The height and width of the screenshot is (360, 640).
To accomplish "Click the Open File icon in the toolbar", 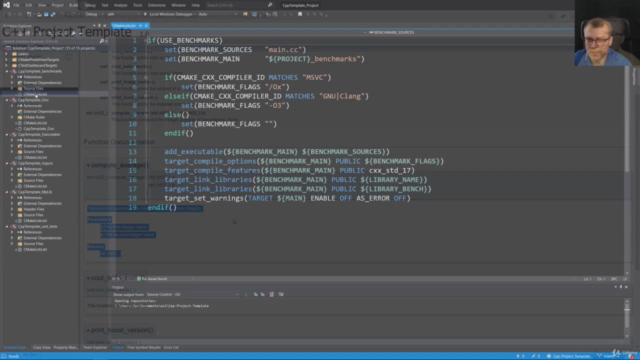I will (39, 14).
